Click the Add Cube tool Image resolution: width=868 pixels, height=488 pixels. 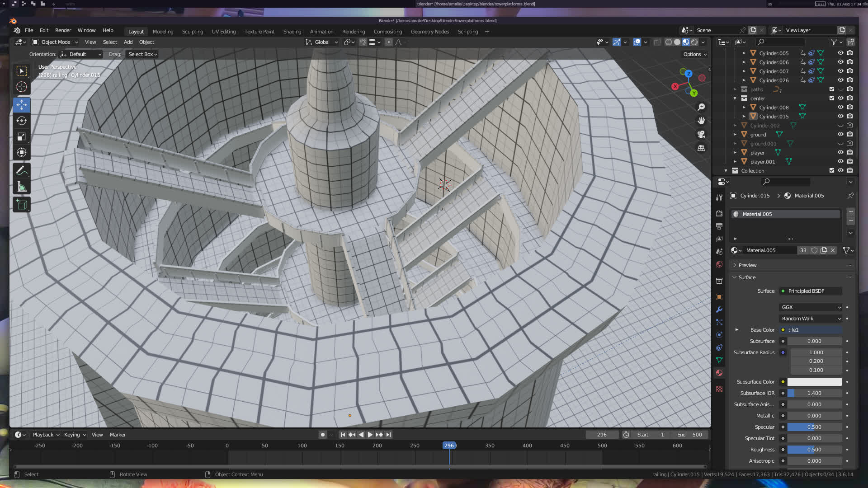point(21,205)
